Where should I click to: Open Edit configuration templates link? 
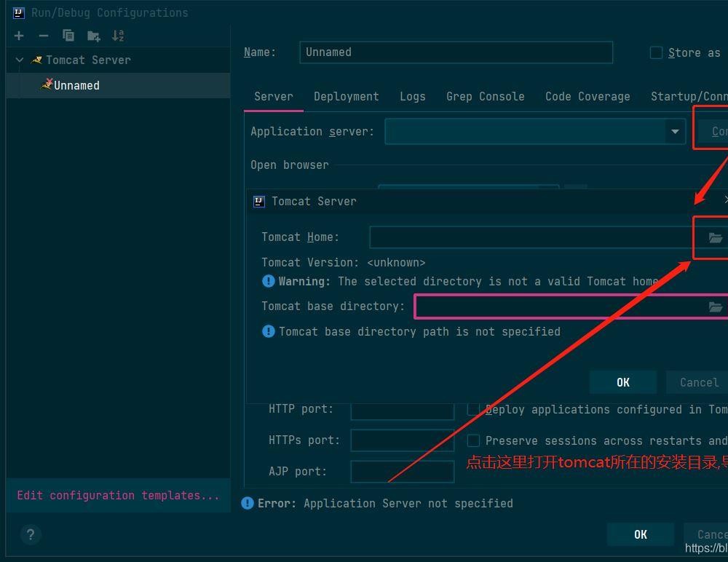118,496
